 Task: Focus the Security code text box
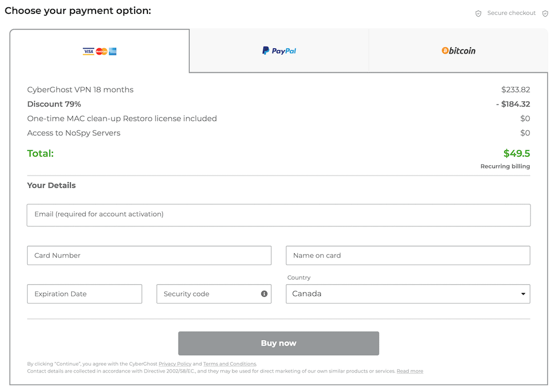coord(206,294)
